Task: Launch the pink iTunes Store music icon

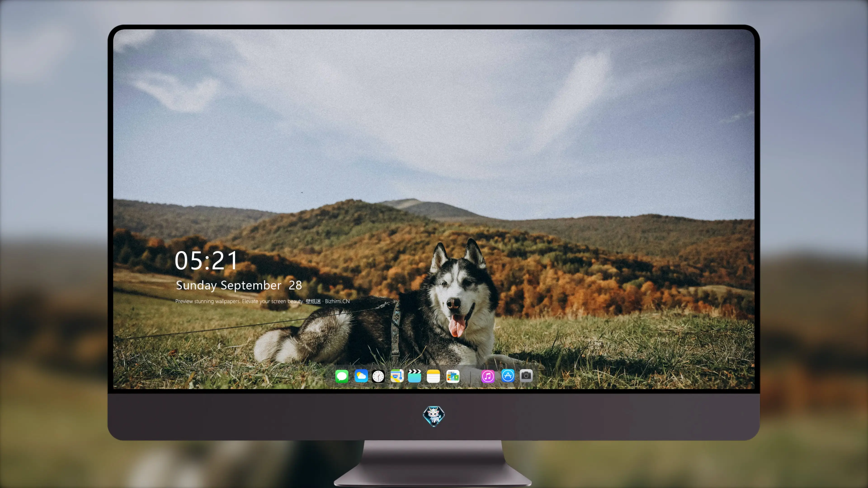Action: [x=488, y=376]
